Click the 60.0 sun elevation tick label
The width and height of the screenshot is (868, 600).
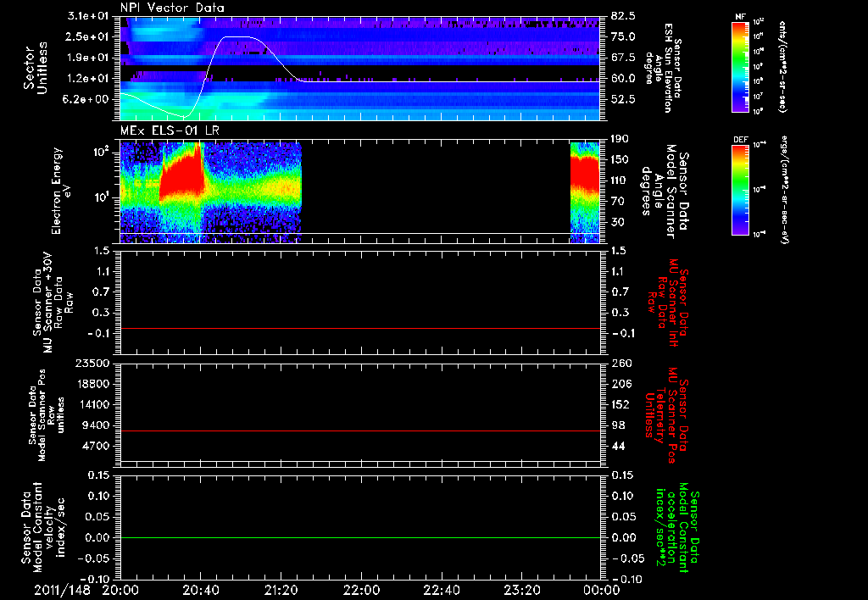[x=623, y=79]
